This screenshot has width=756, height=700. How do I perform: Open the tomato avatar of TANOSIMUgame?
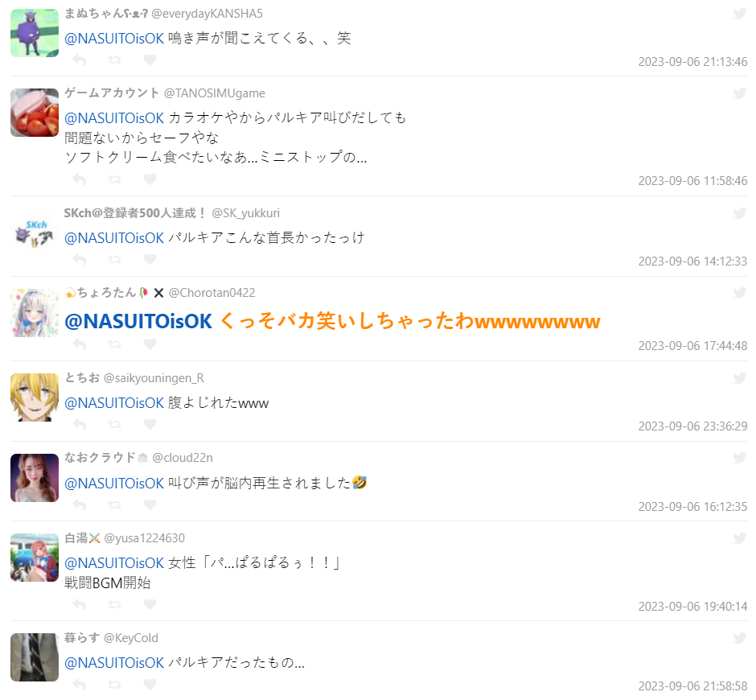click(35, 113)
